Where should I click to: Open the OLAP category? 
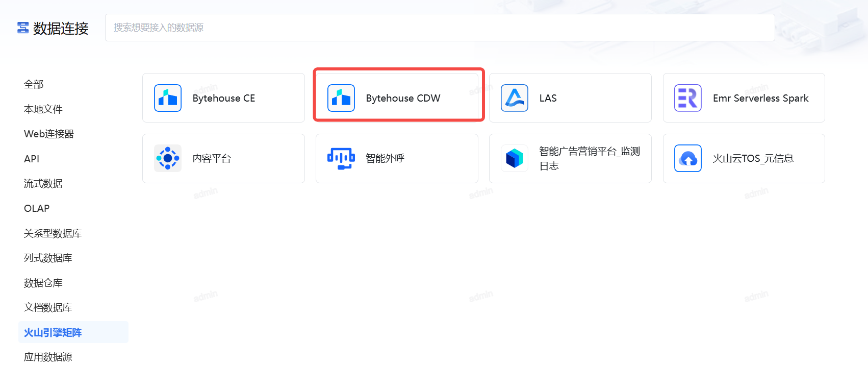click(37, 208)
